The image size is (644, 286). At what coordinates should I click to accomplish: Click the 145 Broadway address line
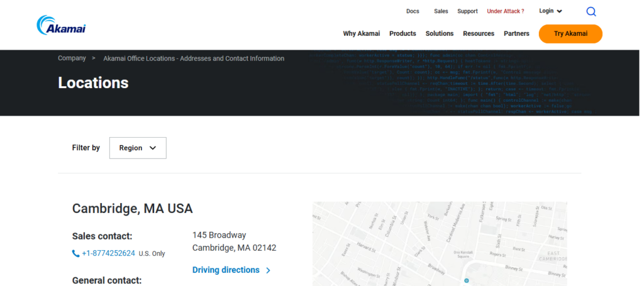click(x=219, y=235)
